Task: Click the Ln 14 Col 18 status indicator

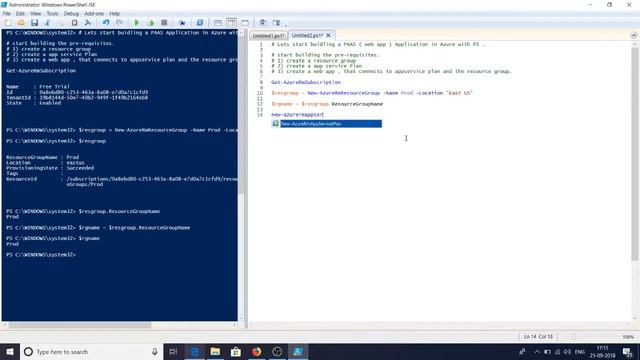Action: pyautogui.click(x=538, y=337)
